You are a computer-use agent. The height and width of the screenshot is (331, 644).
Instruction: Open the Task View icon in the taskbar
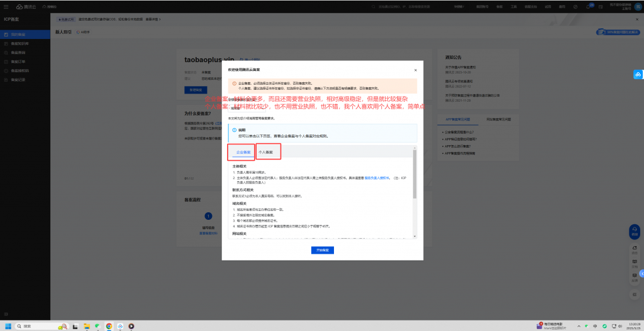(75, 326)
